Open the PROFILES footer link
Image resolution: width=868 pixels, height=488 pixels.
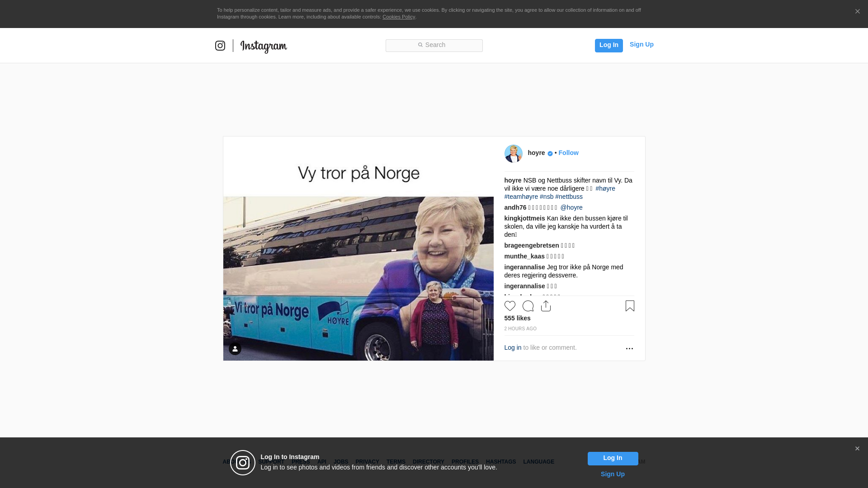point(465,462)
